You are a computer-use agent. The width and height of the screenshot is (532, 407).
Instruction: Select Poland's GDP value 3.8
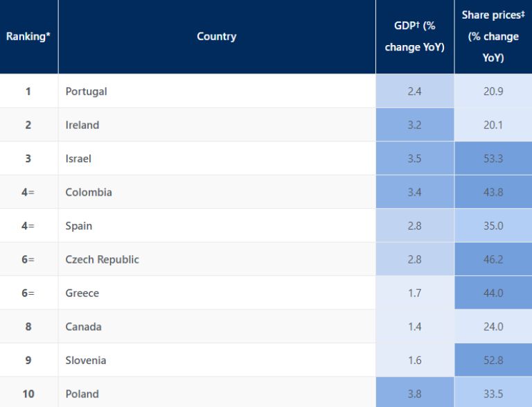click(415, 394)
